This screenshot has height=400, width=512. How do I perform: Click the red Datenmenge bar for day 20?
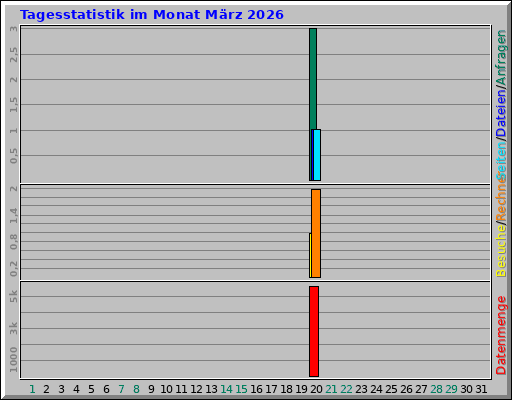pos(314,331)
